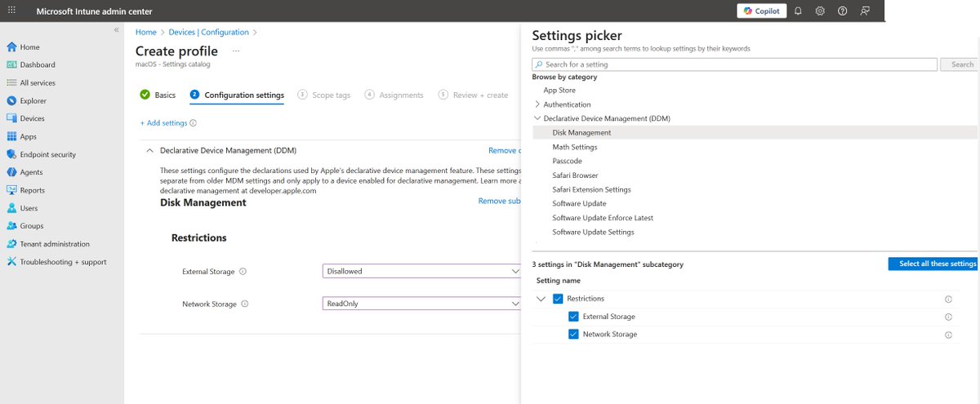Collapse the Restrictions settings group
980x404 pixels.
[x=541, y=299]
